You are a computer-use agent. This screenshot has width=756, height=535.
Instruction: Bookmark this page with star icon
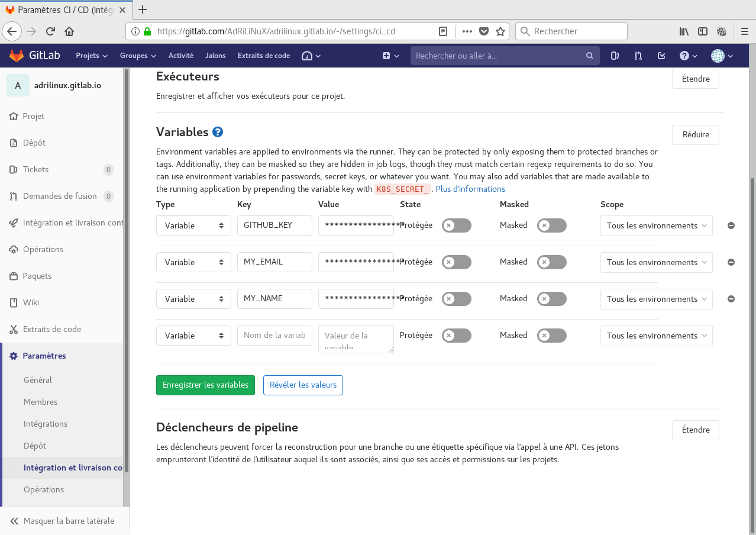click(x=500, y=31)
